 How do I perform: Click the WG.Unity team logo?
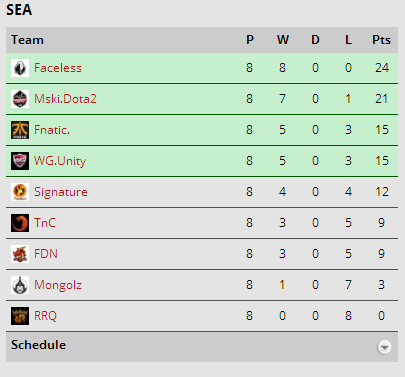(20, 161)
